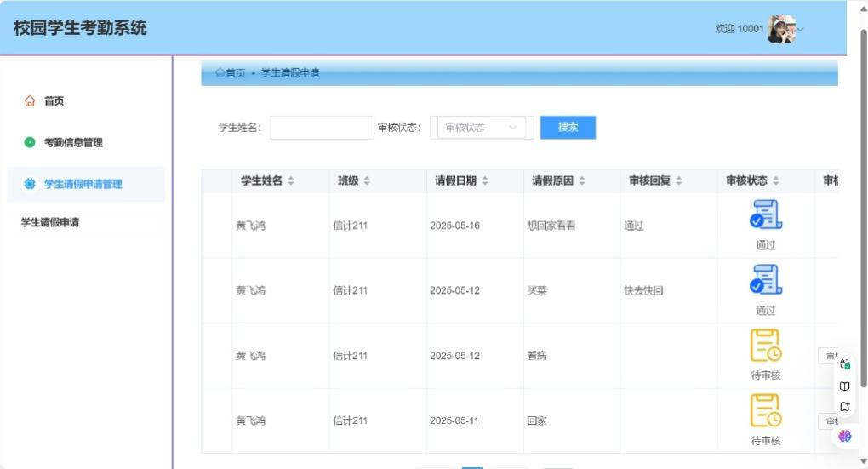Image resolution: width=868 pixels, height=469 pixels.
Task: Click the 通过 status icon for 2025-05-16
Action: click(765, 214)
